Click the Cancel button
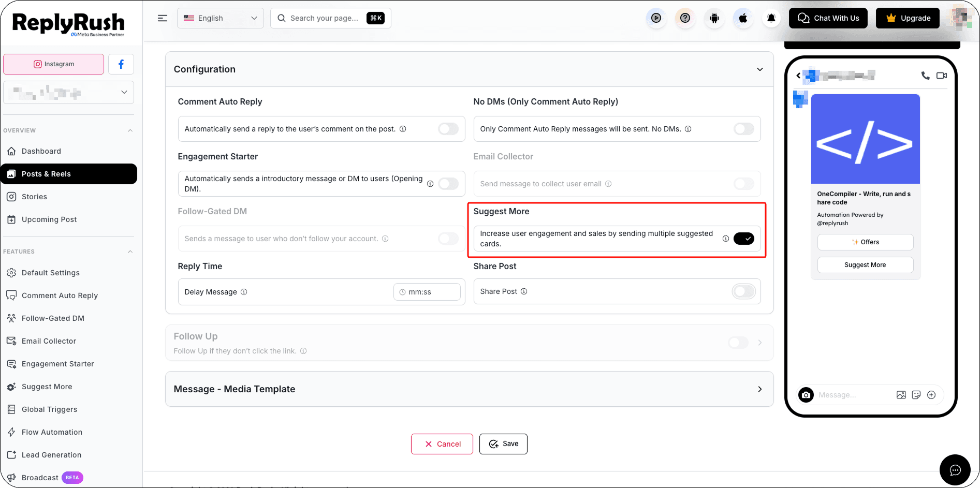 click(x=442, y=444)
